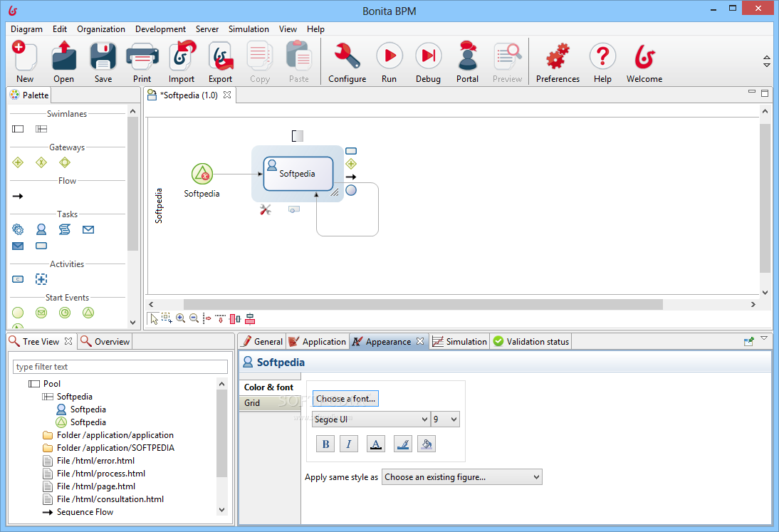Select 'Sequence Flow' in the tree
779x532 pixels.
point(78,511)
